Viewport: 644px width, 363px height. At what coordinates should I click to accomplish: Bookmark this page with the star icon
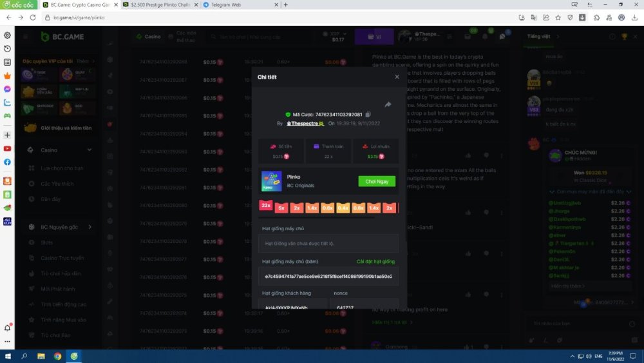pos(558,17)
